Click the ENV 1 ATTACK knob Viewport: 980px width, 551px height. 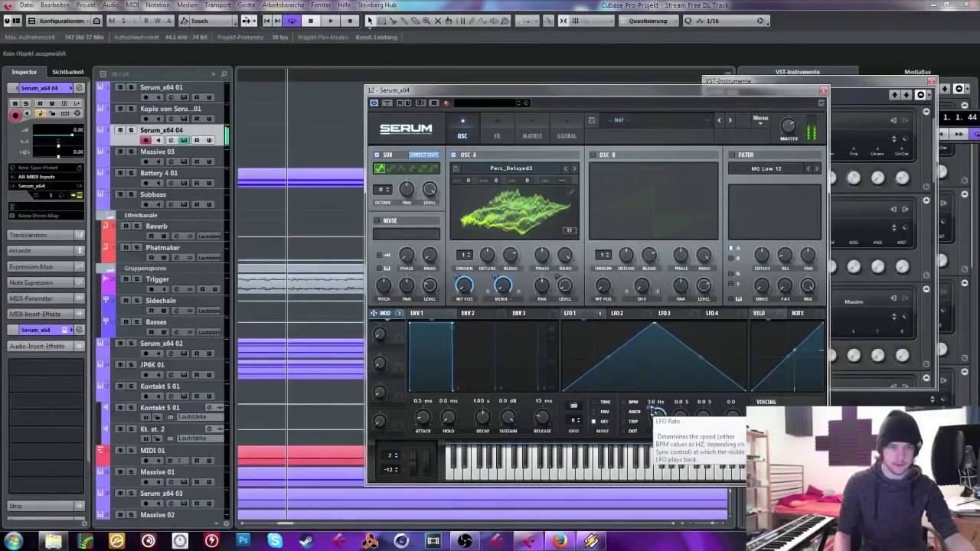pos(423,416)
